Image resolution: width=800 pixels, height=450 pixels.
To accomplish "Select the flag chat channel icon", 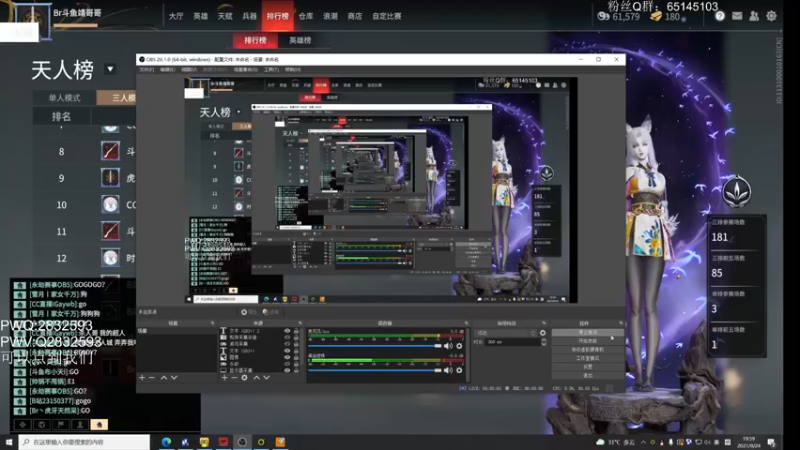I will 61,424.
